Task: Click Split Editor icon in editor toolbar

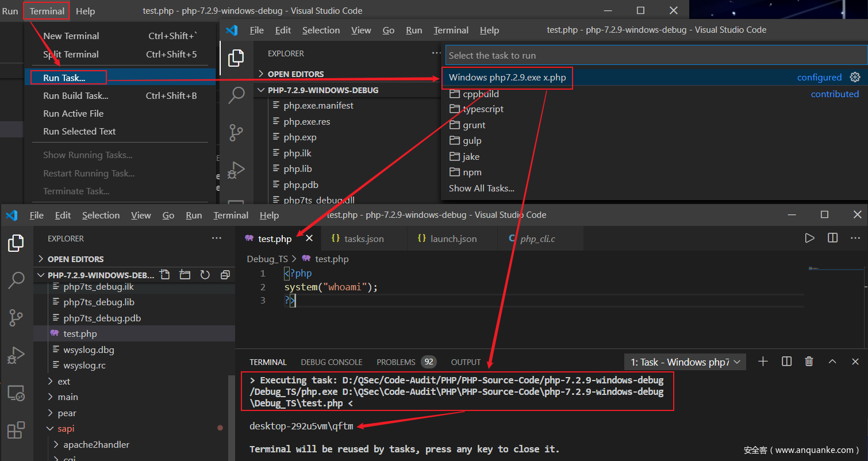Action: tap(832, 238)
